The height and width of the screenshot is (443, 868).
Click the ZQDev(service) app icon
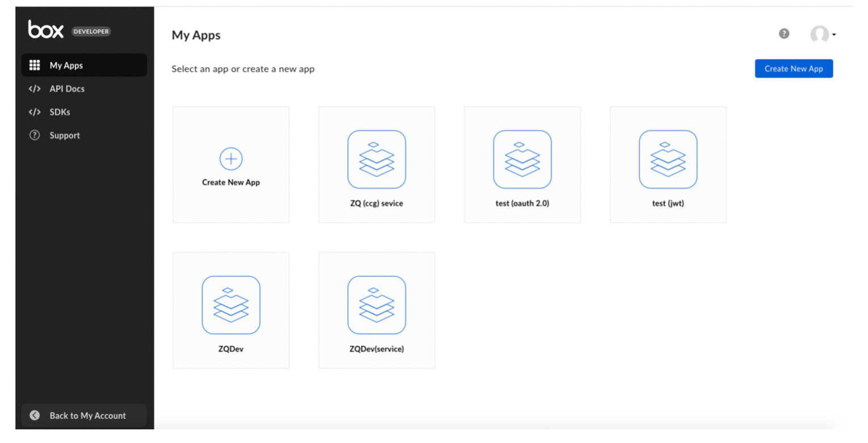(377, 305)
